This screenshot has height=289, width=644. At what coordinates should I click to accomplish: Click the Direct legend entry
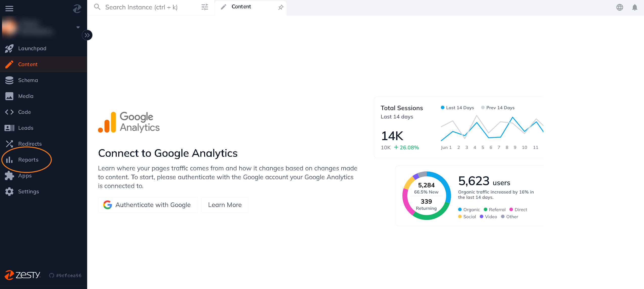point(518,209)
